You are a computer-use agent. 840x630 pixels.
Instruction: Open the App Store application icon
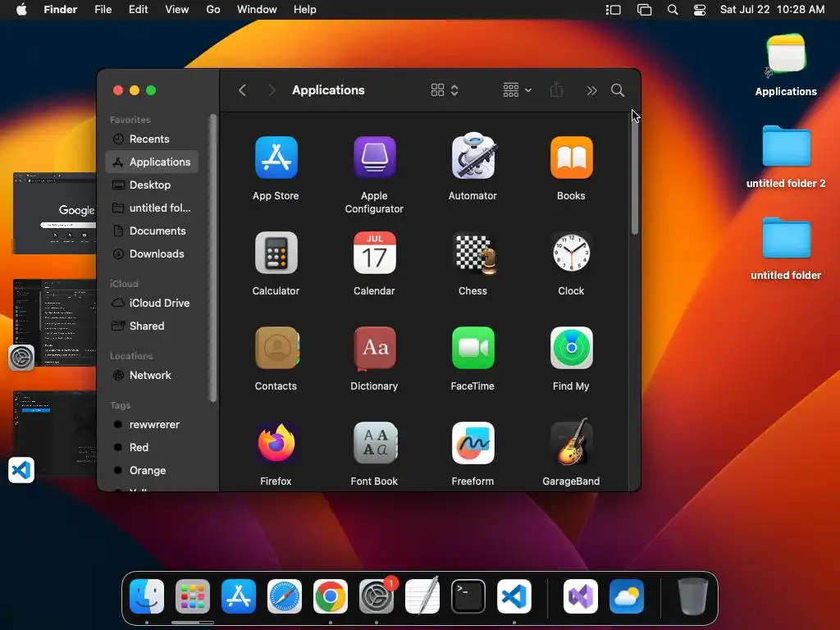[276, 157]
